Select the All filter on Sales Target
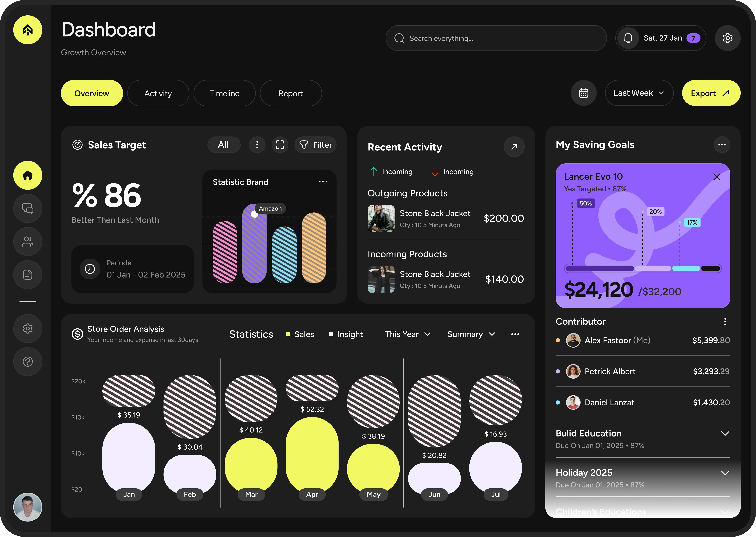Viewport: 756px width, 537px height. [x=224, y=145]
